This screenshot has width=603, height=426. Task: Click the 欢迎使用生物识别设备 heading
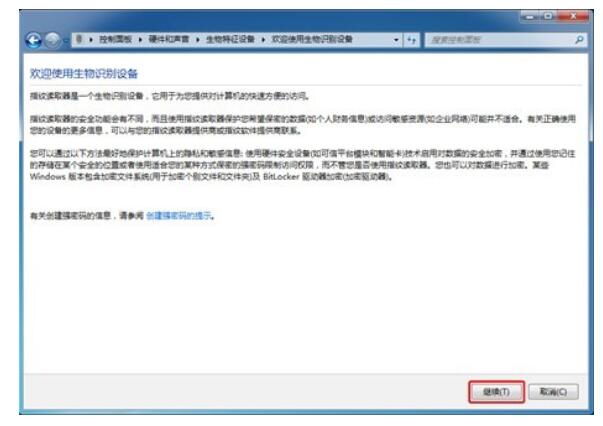pos(84,73)
